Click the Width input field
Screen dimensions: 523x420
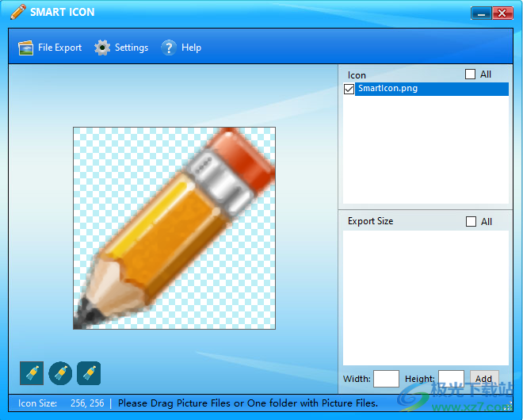[x=386, y=379]
